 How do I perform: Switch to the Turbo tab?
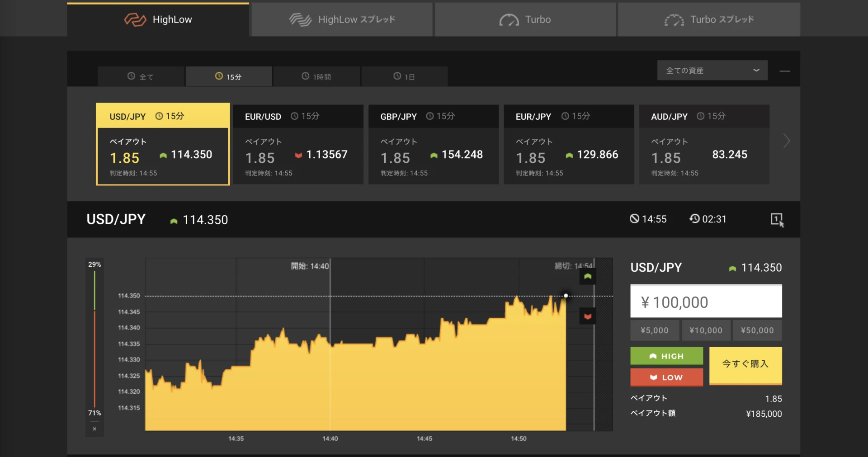click(x=525, y=20)
